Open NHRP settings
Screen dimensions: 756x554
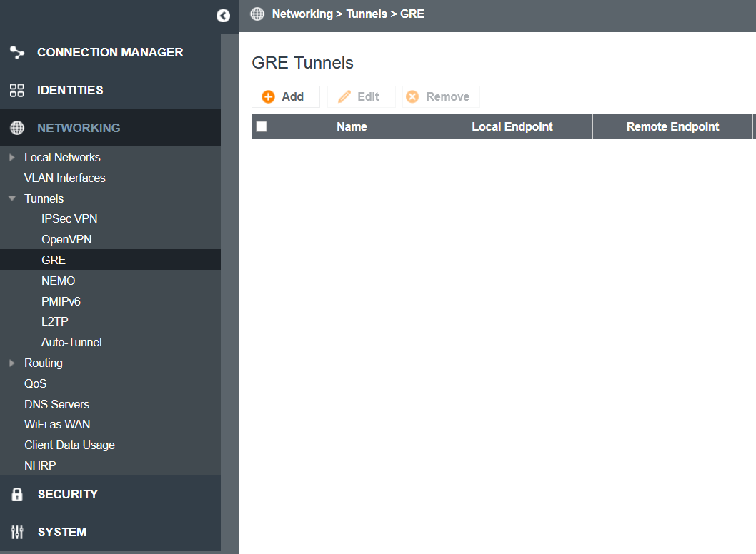[40, 466]
